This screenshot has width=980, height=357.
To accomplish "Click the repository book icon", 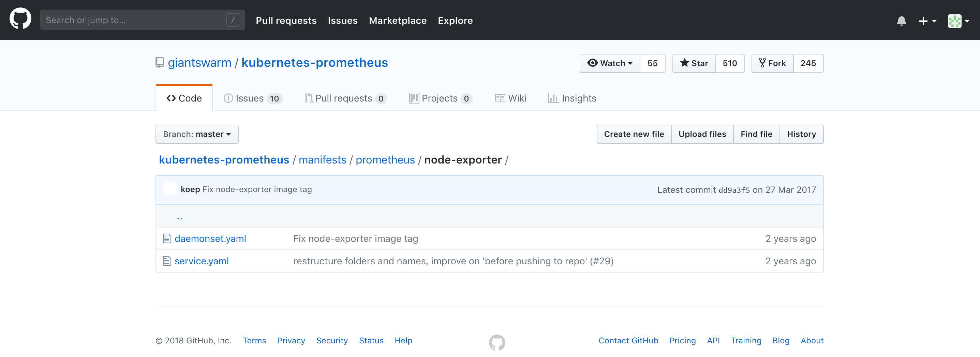I will (x=159, y=62).
